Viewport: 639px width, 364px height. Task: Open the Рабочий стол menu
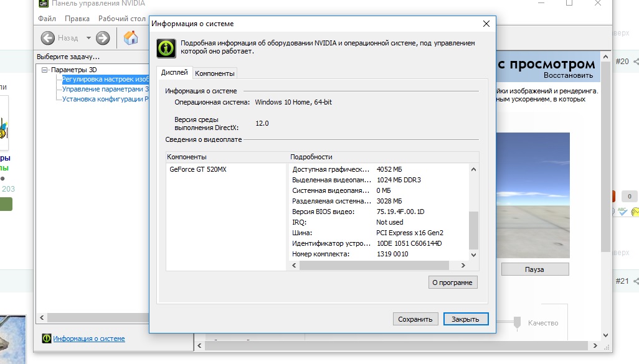(122, 18)
